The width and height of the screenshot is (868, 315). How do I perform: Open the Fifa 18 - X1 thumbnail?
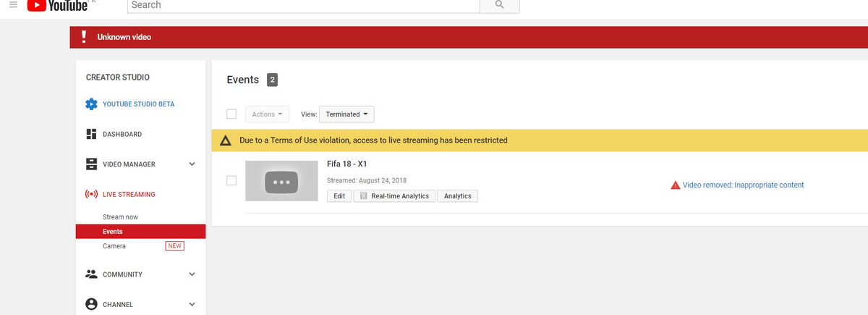coord(281,180)
